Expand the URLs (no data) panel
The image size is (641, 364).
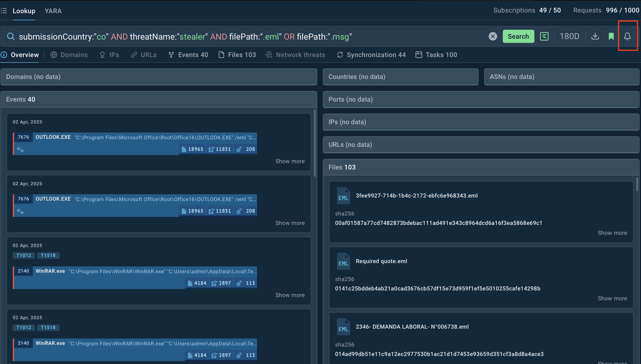(481, 145)
